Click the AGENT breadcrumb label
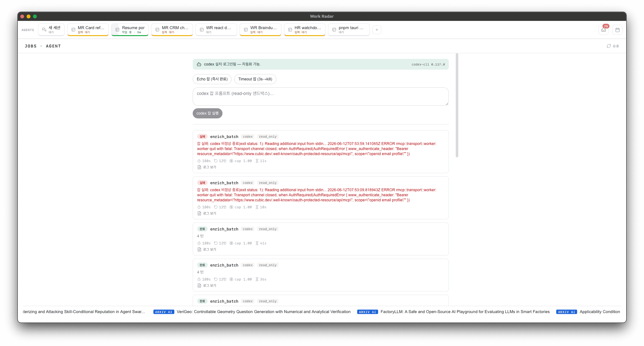Viewport: 644px width, 346px height. 53,46
